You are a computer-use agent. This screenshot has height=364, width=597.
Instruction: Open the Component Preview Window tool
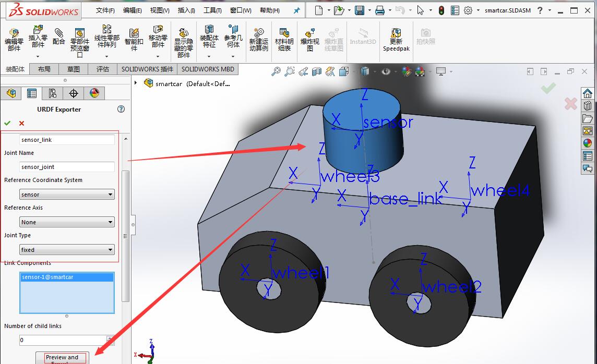point(79,32)
